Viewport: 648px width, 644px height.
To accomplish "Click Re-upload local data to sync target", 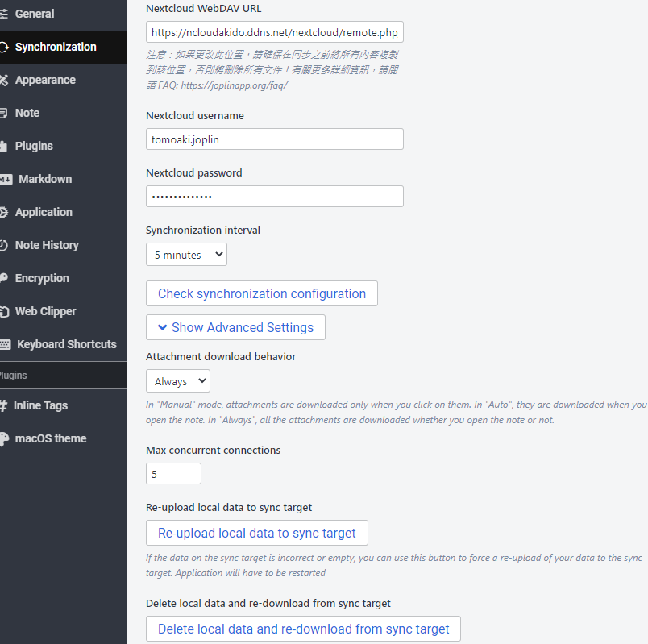I will click(x=256, y=533).
